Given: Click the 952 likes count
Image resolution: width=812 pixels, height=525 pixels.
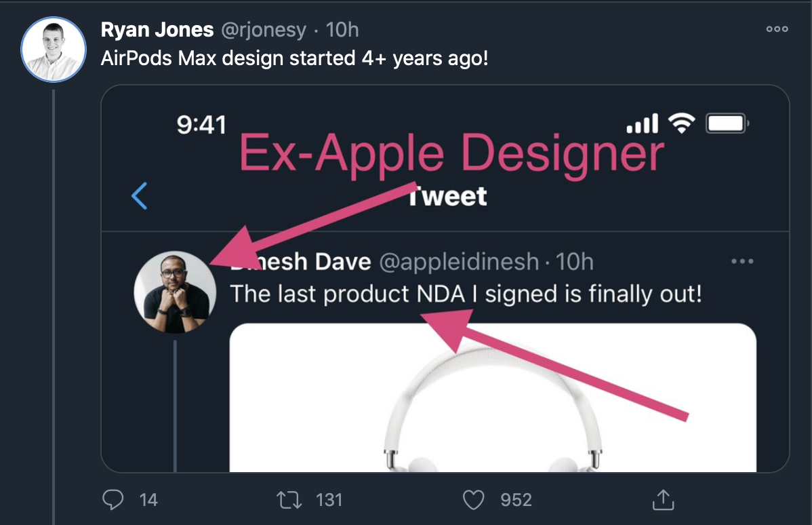Looking at the screenshot, I should pos(516,500).
